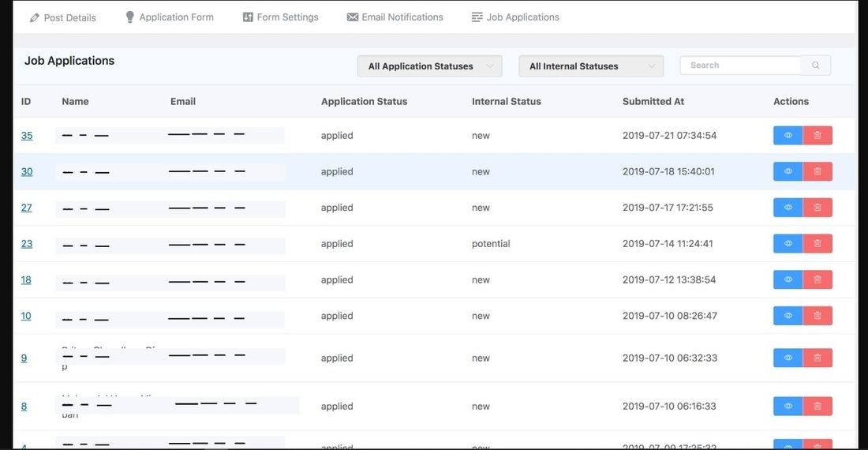
Task: Select the Job Applications tab
Action: [x=515, y=17]
